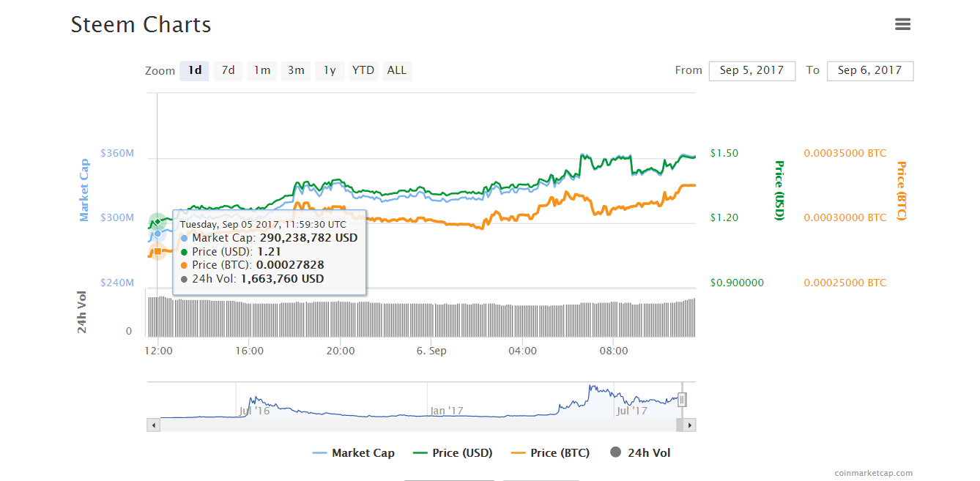
Task: Click the Steem Charts heading
Action: tap(141, 25)
